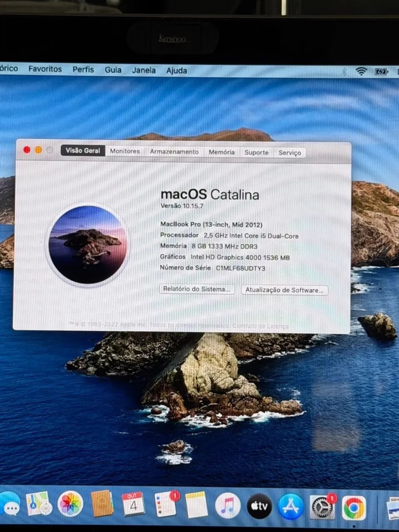Open the Guia menu
Screen dimensions: 399x532
(x=113, y=70)
